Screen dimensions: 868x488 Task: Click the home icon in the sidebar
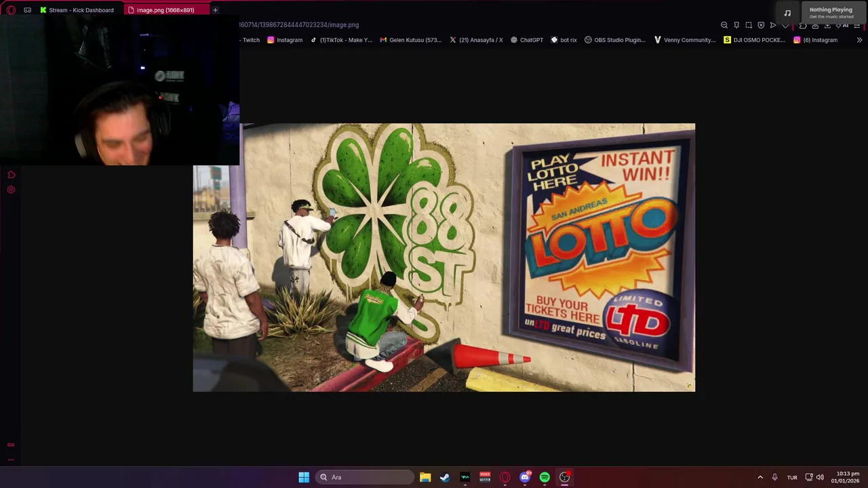11,175
